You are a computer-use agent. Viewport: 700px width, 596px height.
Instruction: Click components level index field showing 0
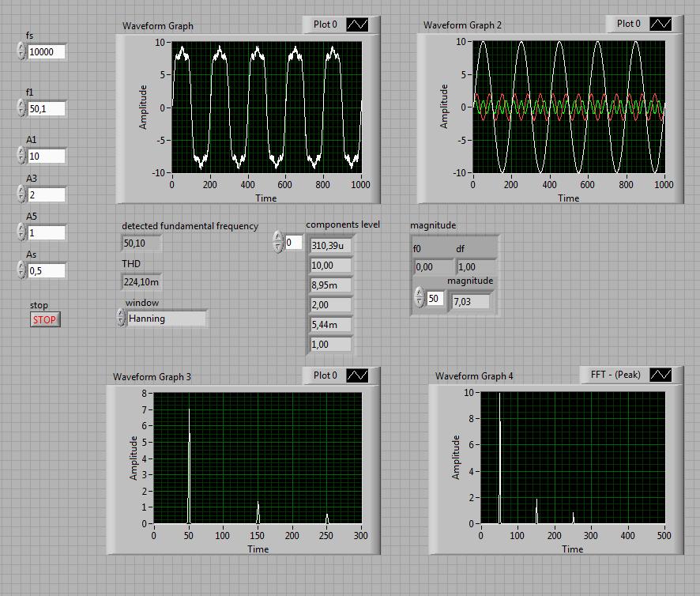click(x=293, y=242)
